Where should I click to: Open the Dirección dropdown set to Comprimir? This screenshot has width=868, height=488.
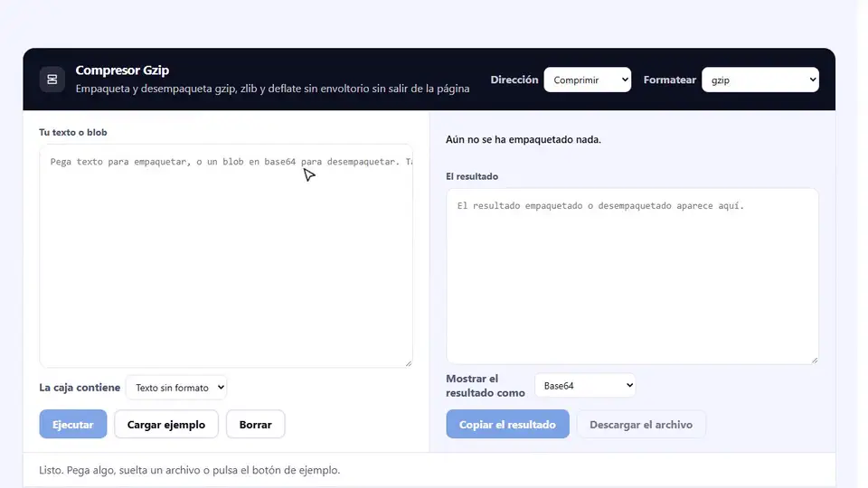point(588,80)
